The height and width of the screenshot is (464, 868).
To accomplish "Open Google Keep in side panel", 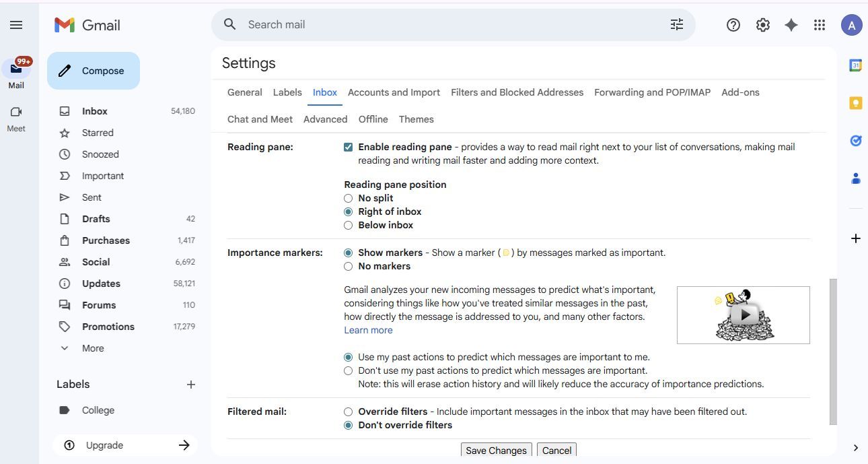I will (x=855, y=103).
